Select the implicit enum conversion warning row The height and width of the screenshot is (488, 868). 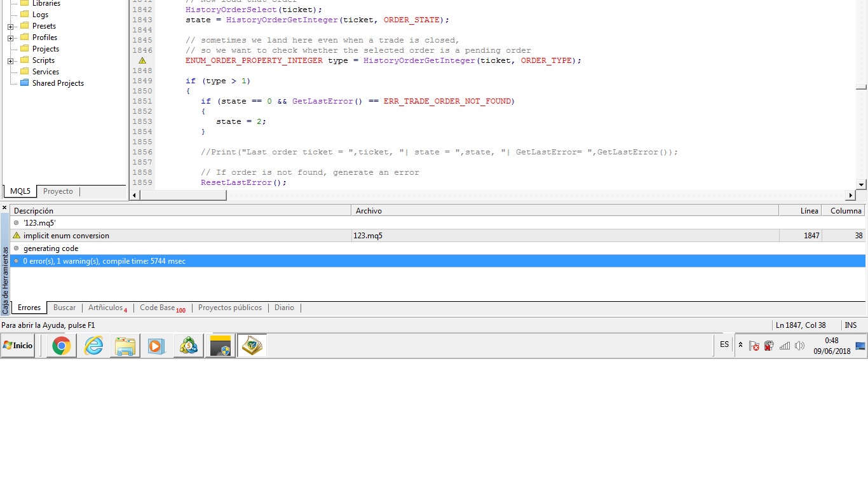438,236
